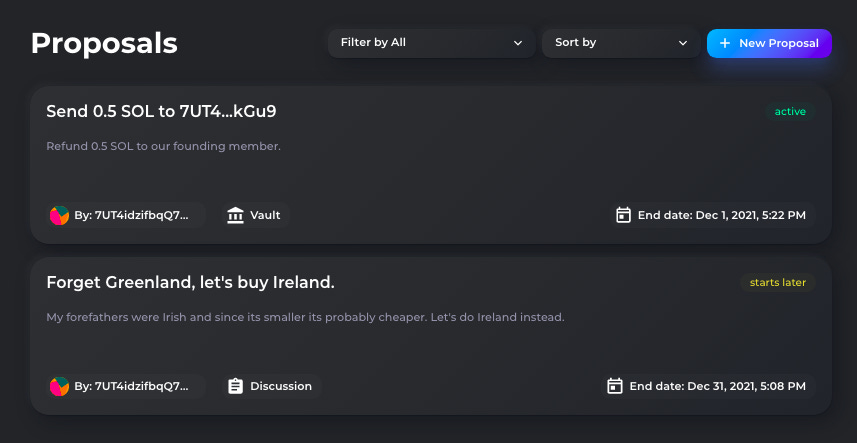Click the plus icon in New Proposal
The image size is (857, 443).
(x=725, y=43)
